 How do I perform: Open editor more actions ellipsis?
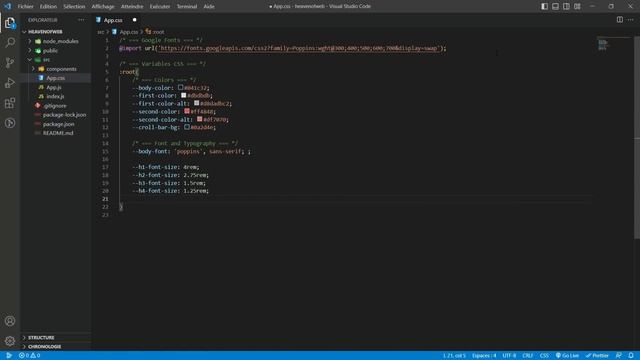click(x=631, y=20)
